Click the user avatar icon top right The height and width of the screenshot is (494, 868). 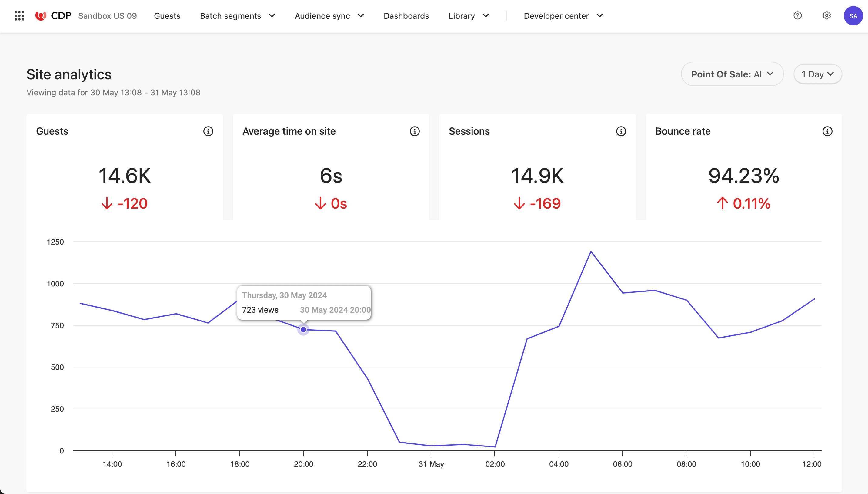pos(853,16)
